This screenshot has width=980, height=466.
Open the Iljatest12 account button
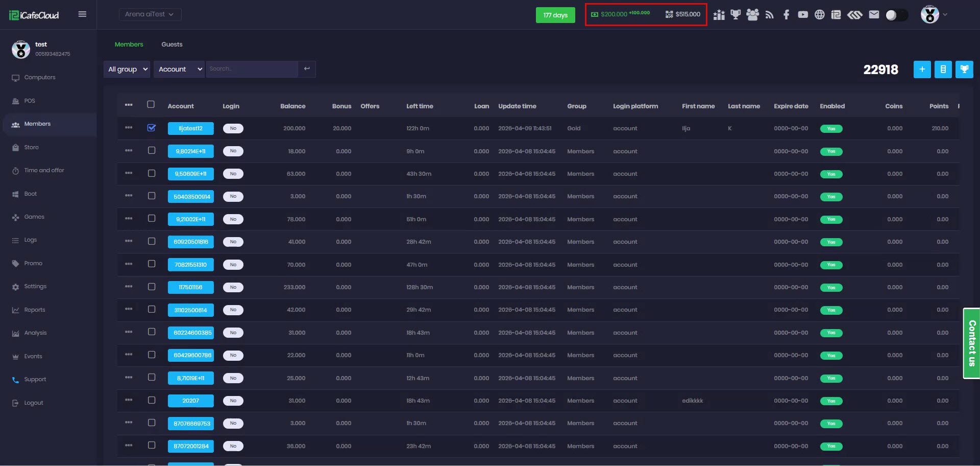(x=191, y=128)
